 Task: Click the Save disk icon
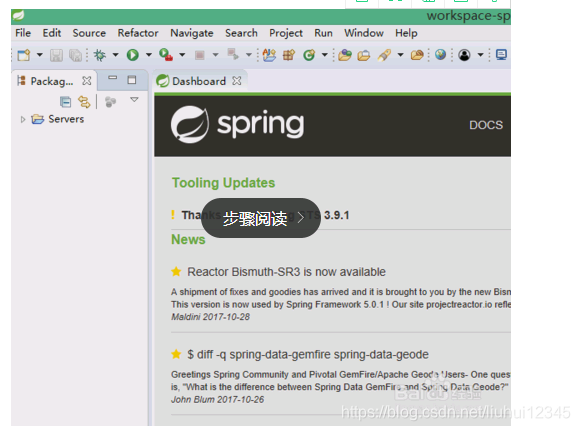pyautogui.click(x=56, y=55)
